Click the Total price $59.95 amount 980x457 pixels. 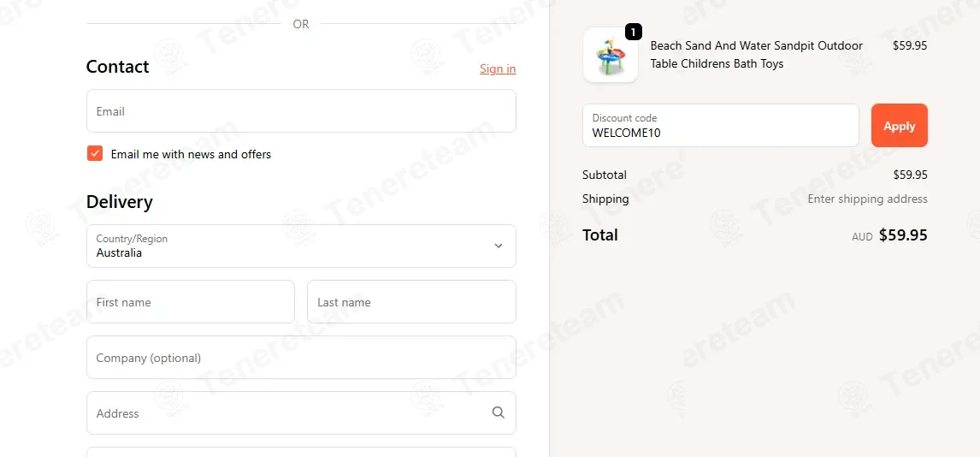pyautogui.click(x=903, y=235)
